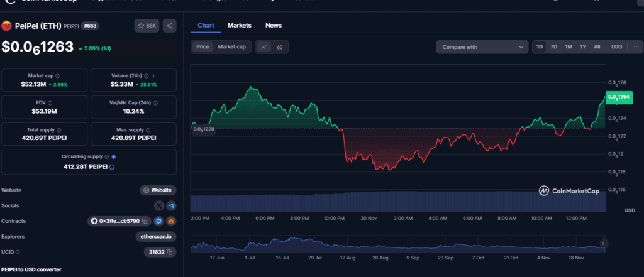Screen dimensions: 644x277
Task: Open the Max. supply info icon
Action: click(x=148, y=129)
